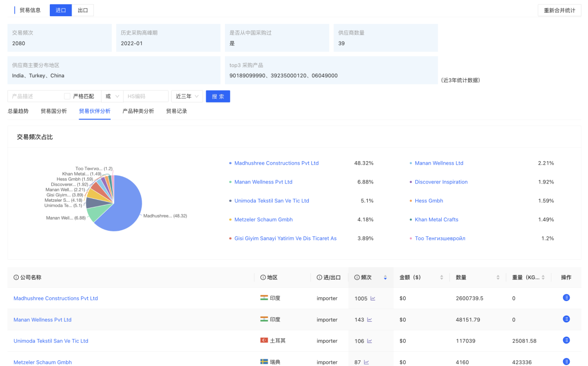The width and height of the screenshot is (588, 366).
Task: Open the 或 logic operator dropdown
Action: tap(112, 96)
